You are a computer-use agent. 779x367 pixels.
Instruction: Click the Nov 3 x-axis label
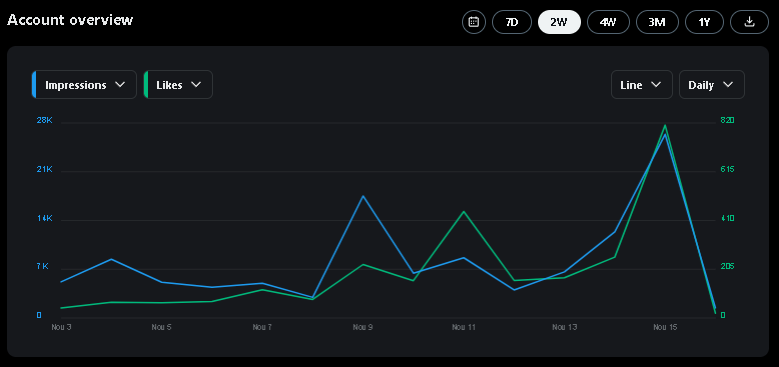point(61,327)
